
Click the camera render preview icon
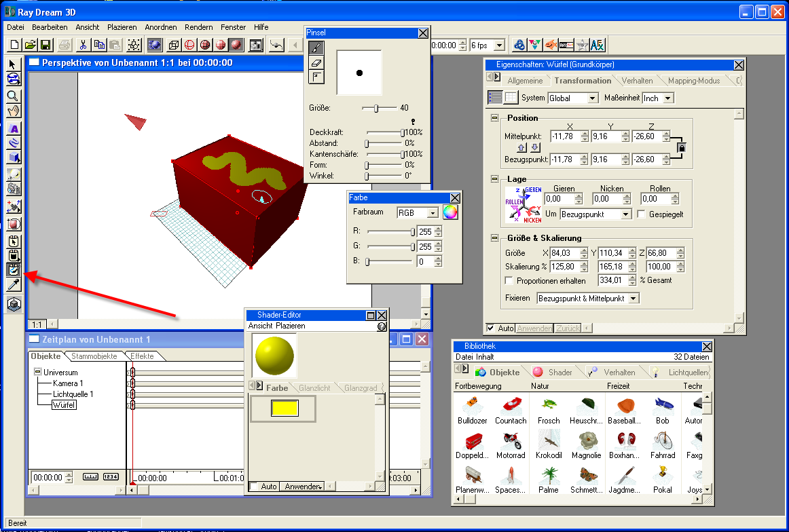tap(256, 45)
